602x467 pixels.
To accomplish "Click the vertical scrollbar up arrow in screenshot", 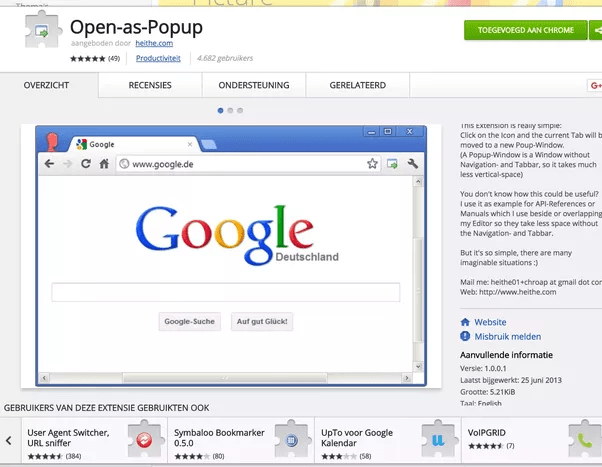I will [x=418, y=181].
